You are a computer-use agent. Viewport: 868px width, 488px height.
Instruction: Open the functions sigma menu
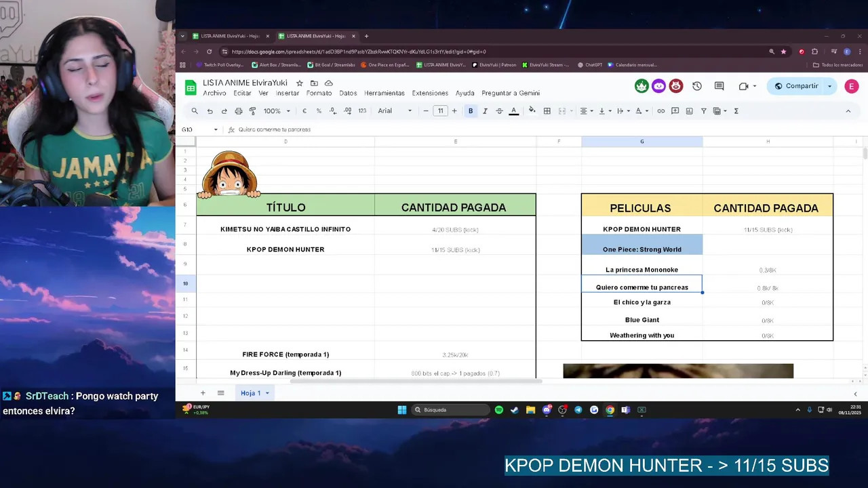pos(736,111)
